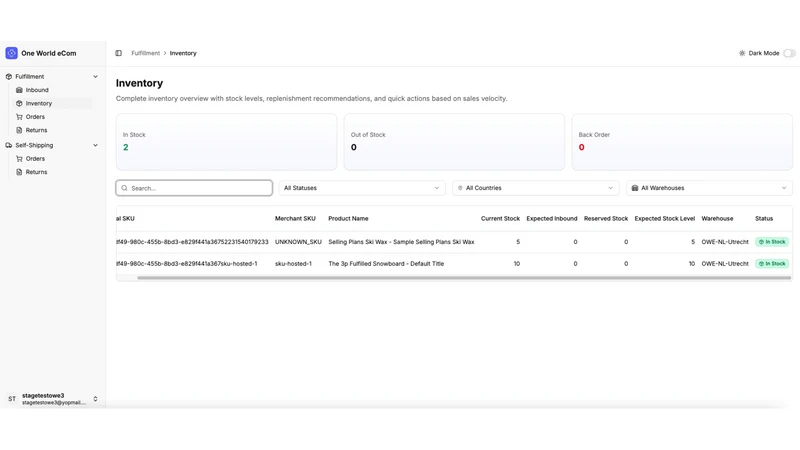800x450 pixels.
Task: Click the Current Stock column header
Action: click(500, 218)
